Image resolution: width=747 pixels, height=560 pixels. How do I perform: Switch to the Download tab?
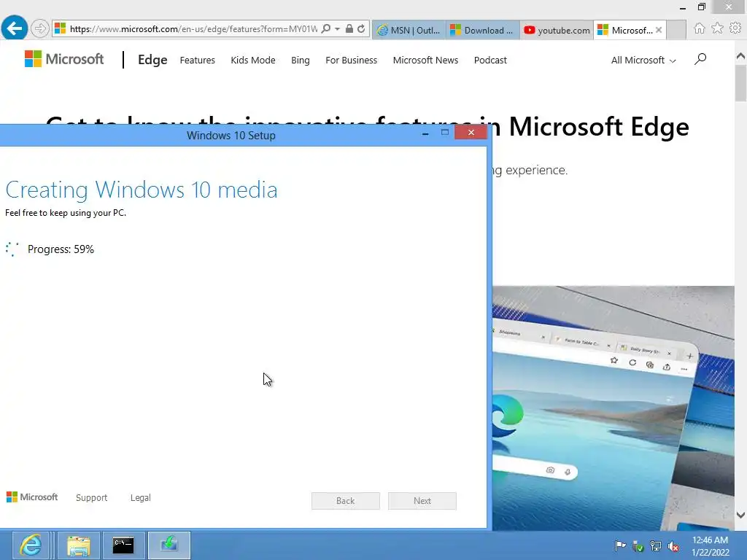(482, 30)
